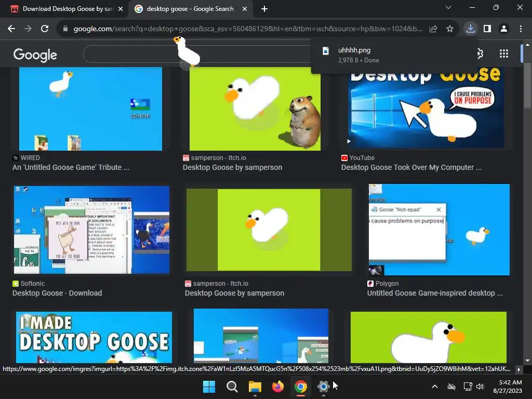Open Untitled Goose Game-inspired desktop link

click(435, 293)
